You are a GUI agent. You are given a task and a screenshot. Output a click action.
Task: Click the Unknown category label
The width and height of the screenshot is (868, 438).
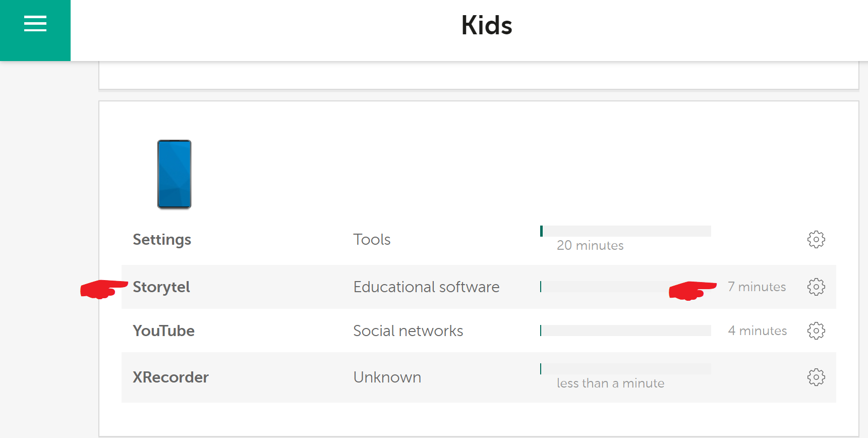point(387,377)
